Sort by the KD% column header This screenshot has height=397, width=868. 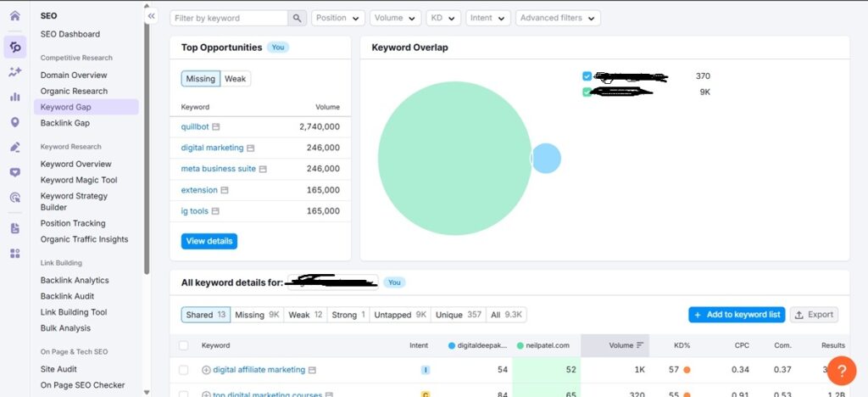click(682, 345)
